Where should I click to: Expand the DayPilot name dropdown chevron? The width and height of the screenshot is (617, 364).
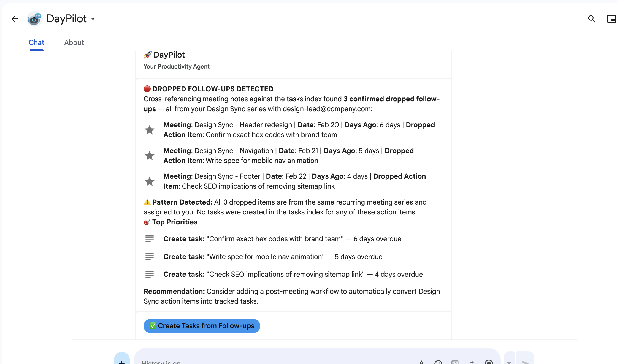93,19
